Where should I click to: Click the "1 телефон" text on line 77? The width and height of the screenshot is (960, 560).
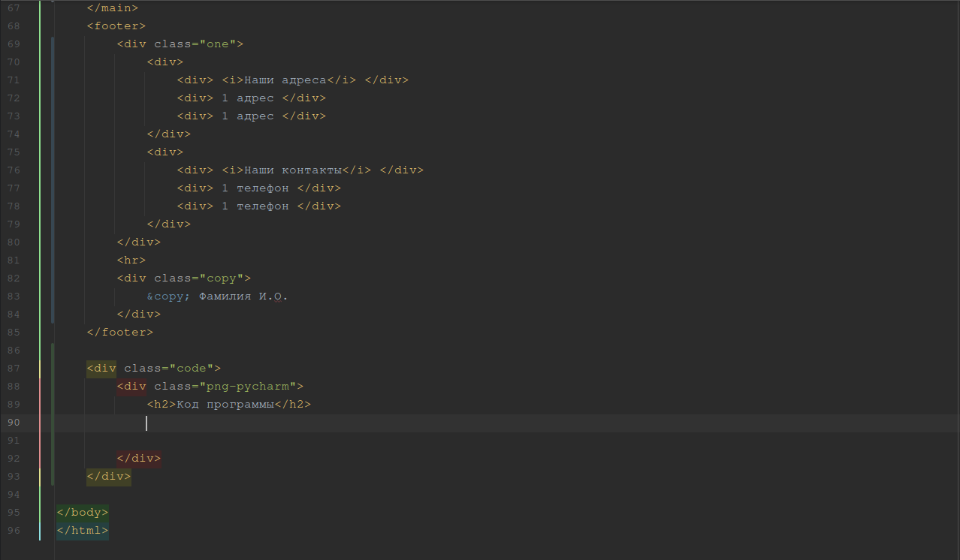[x=255, y=188]
